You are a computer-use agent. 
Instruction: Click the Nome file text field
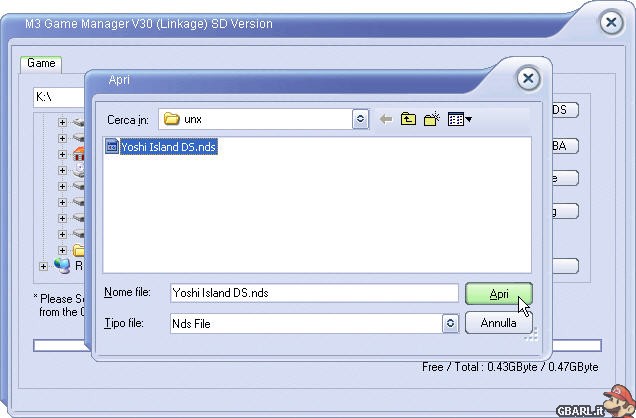coord(314,293)
